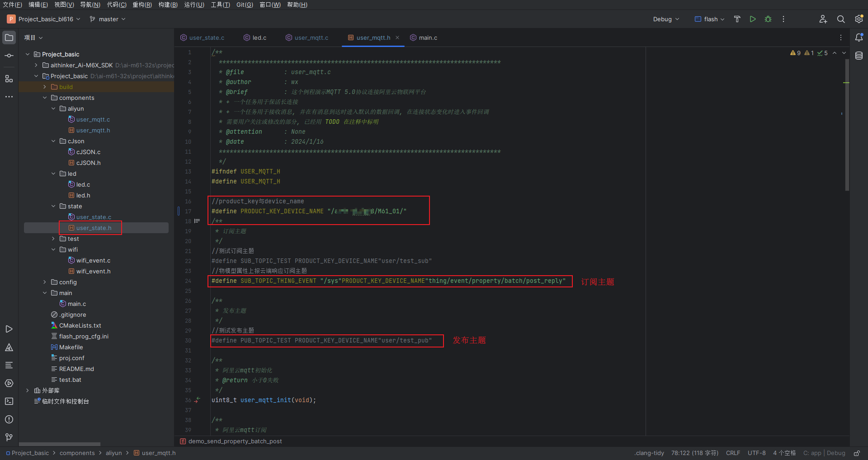The height and width of the screenshot is (460, 868).
Task: Collapse the components folder
Action: (45, 98)
